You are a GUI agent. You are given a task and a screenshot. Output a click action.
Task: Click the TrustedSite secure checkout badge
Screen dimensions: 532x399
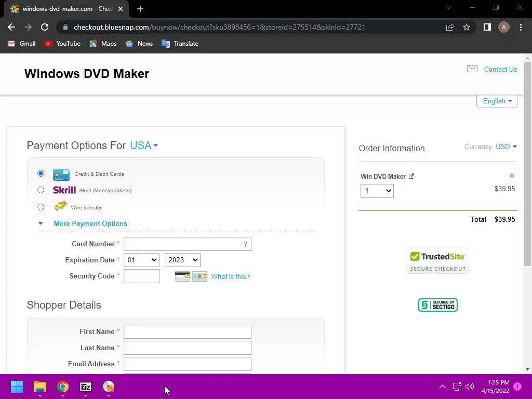pos(437,261)
